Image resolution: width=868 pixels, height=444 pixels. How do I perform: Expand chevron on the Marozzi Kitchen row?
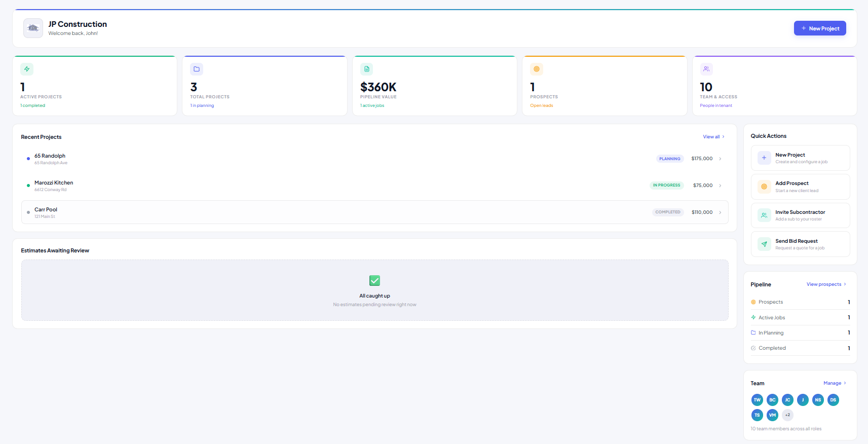tap(720, 186)
